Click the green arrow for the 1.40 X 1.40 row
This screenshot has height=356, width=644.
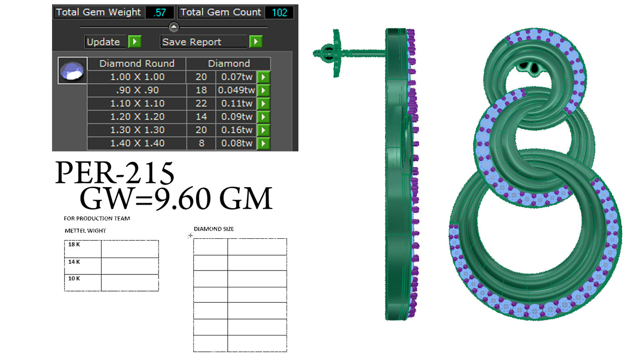pyautogui.click(x=263, y=143)
